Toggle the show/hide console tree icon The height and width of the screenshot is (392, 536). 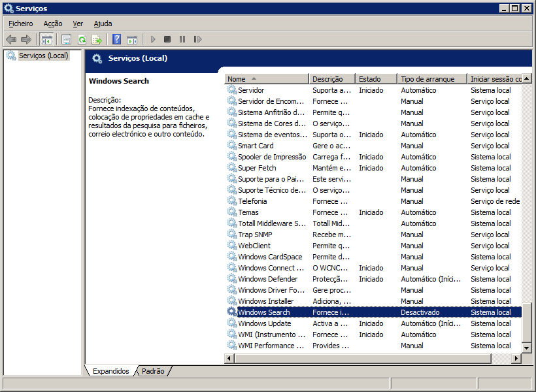(46, 39)
